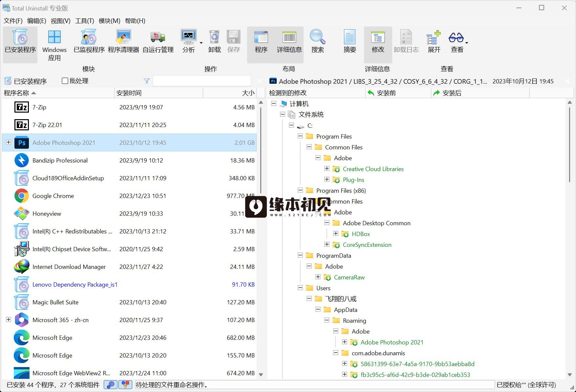Screen dimensions: 576x392
Task: Open the 帮助(H) menu
Action: [135, 21]
